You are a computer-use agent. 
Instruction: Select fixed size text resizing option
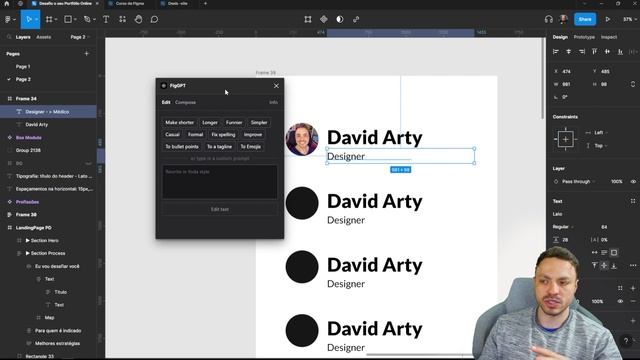coord(614,253)
